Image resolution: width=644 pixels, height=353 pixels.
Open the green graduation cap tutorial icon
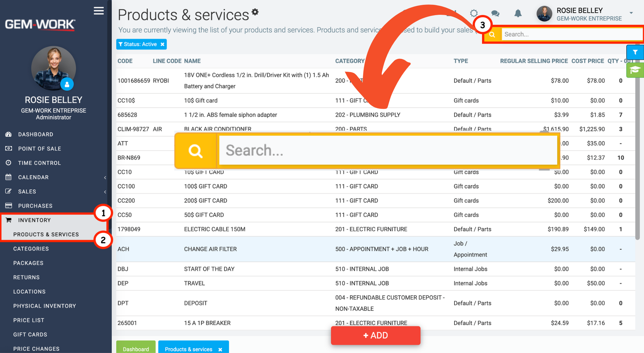(635, 70)
